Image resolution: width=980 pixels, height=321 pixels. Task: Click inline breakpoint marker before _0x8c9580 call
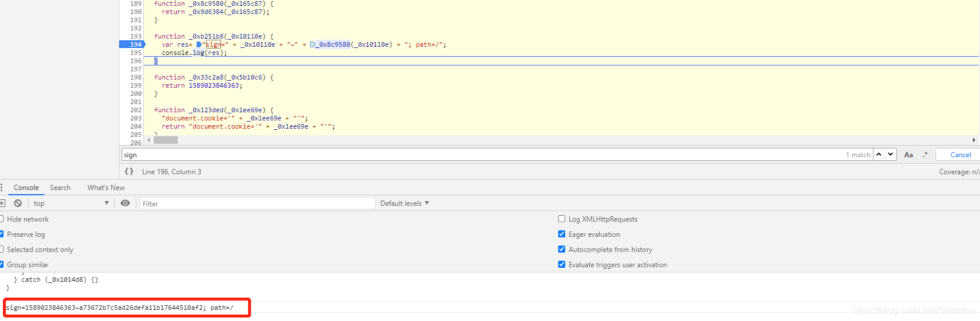click(312, 44)
